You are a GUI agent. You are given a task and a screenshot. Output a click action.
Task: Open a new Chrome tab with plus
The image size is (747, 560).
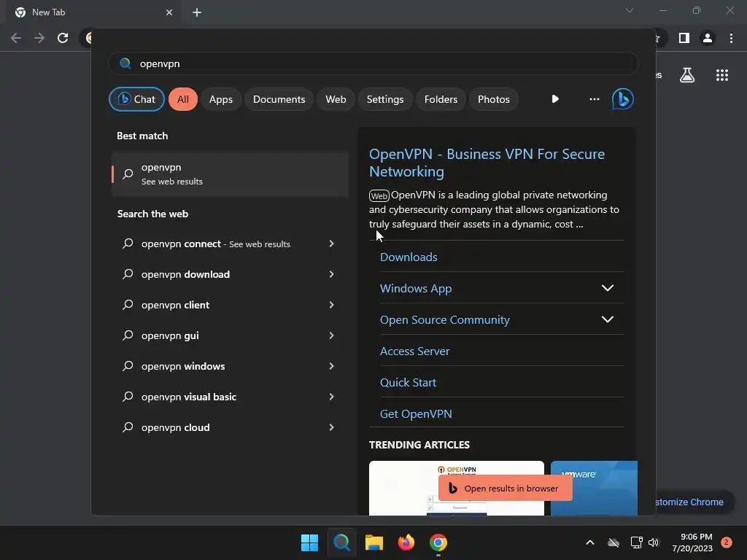click(x=197, y=12)
